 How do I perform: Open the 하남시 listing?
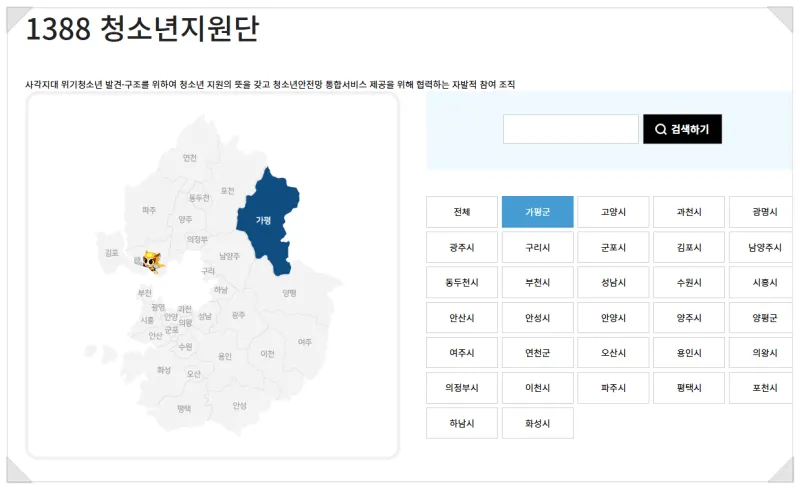point(461,423)
